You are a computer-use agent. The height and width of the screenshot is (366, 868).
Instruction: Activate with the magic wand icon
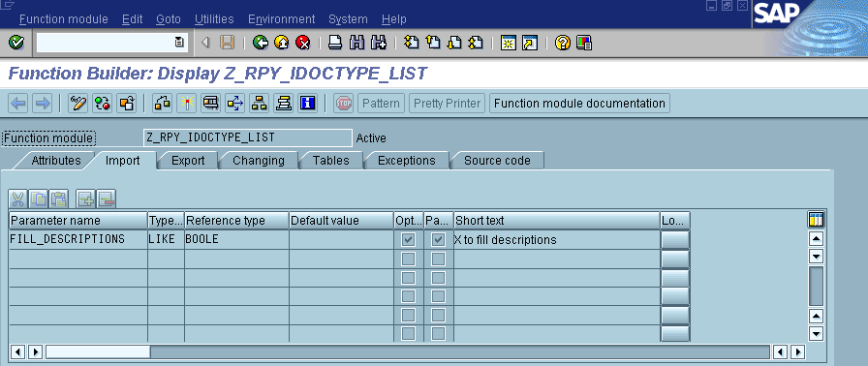[187, 104]
